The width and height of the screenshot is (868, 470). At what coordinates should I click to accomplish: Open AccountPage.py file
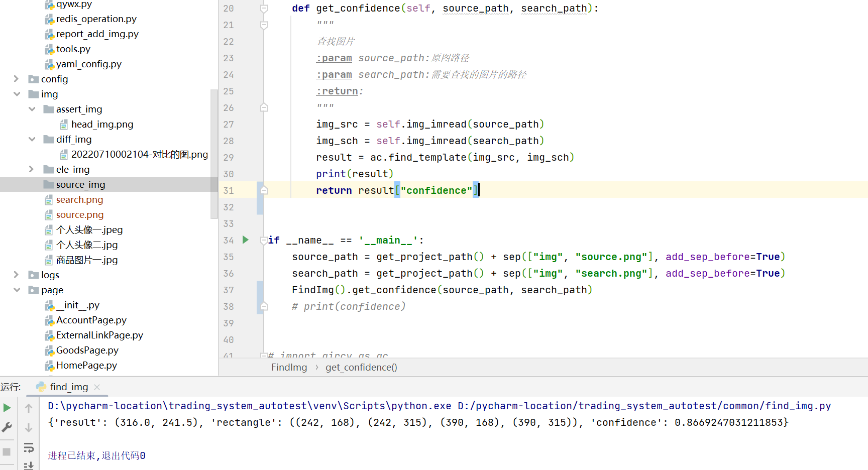pyautogui.click(x=91, y=320)
